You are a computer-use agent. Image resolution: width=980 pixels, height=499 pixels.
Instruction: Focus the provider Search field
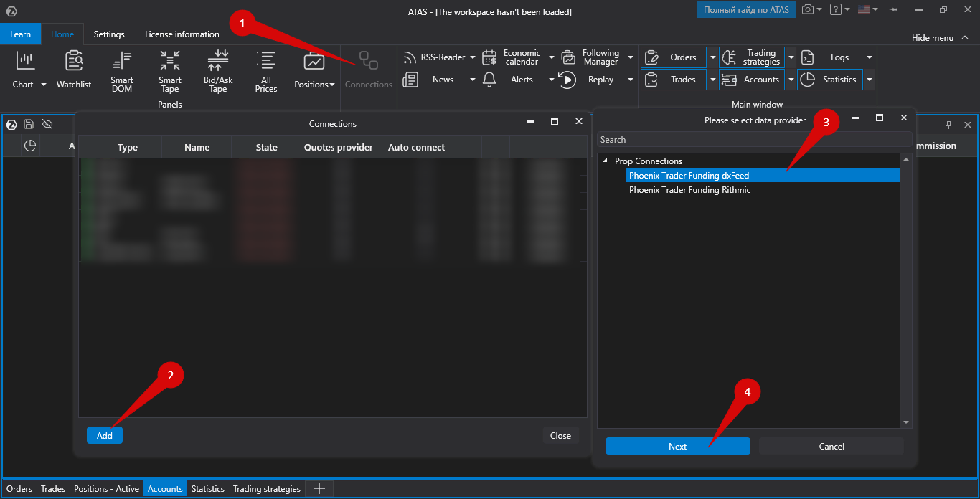[755, 140]
